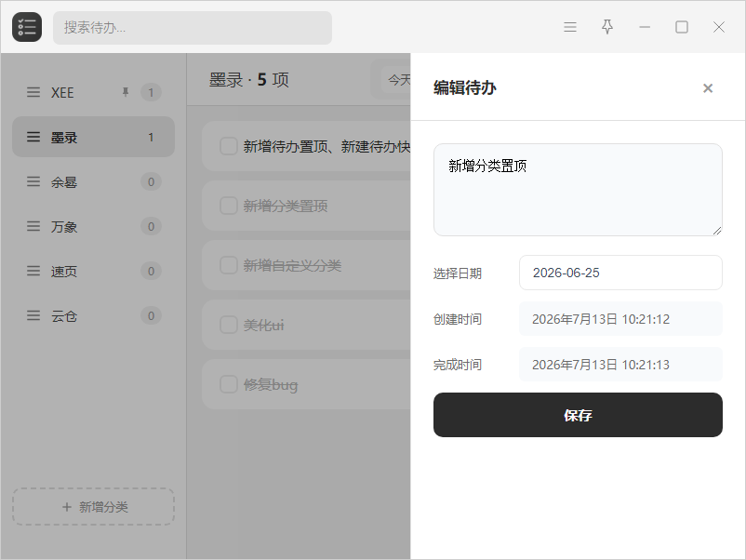Viewport: 746px width, 560px height.
Task: Click the list icon beside 云仓
Action: 33,316
